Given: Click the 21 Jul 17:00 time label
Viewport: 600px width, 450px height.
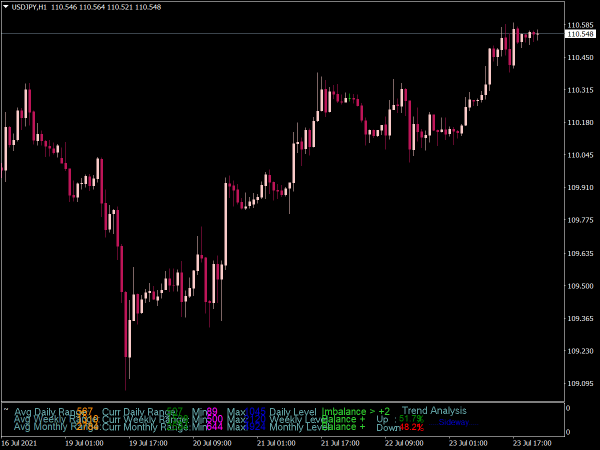Looking at the screenshot, I should click(340, 443).
